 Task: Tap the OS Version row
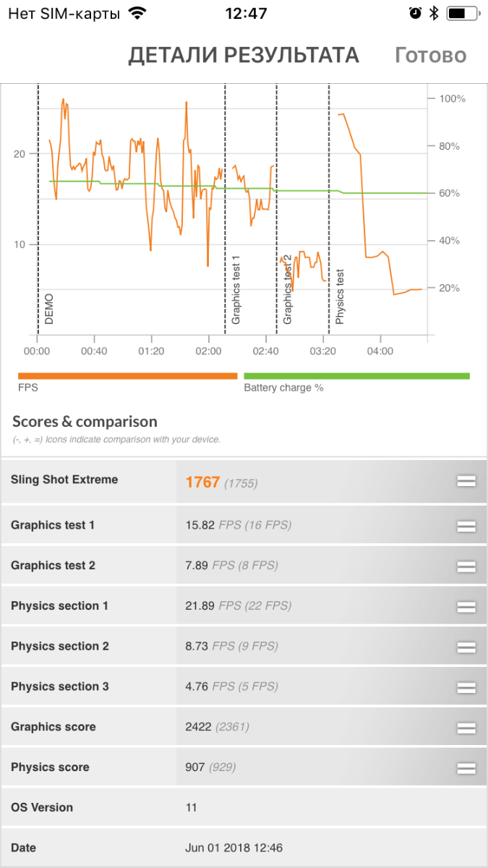[x=244, y=807]
